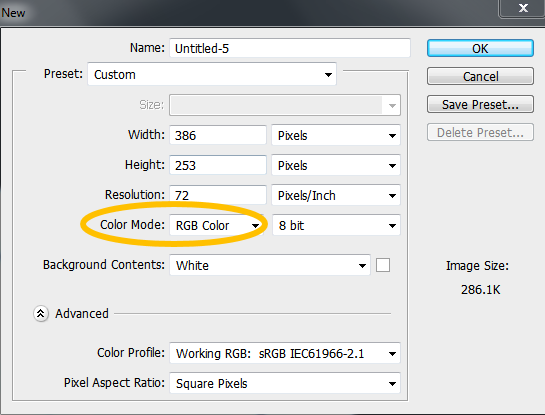Click the background color swatch box
The height and width of the screenshot is (415, 545).
click(x=383, y=265)
